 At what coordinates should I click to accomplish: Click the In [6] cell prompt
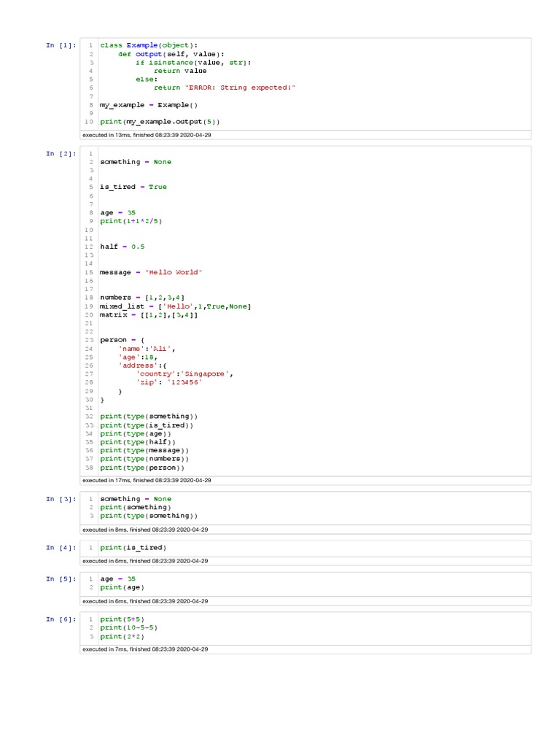[x=61, y=619]
